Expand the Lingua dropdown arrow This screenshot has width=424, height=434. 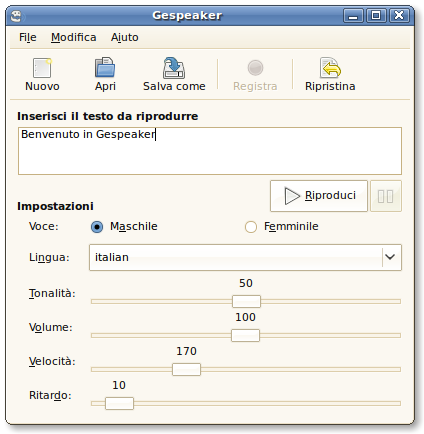coord(390,257)
